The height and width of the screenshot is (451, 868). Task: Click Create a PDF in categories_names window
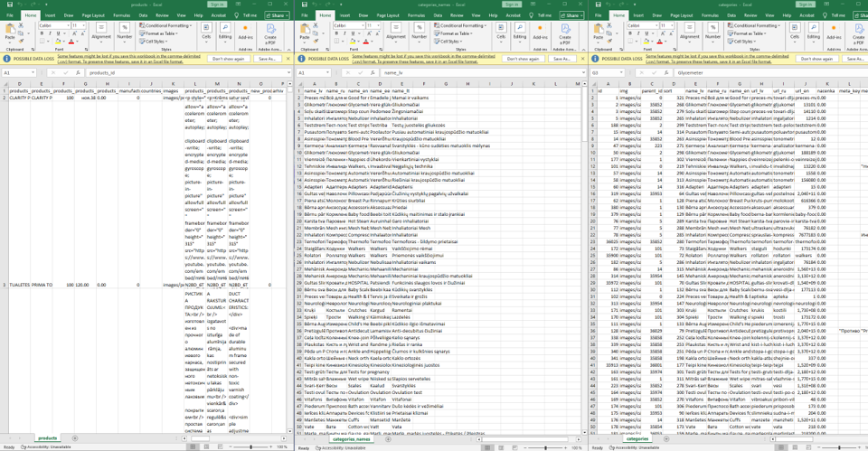click(565, 33)
